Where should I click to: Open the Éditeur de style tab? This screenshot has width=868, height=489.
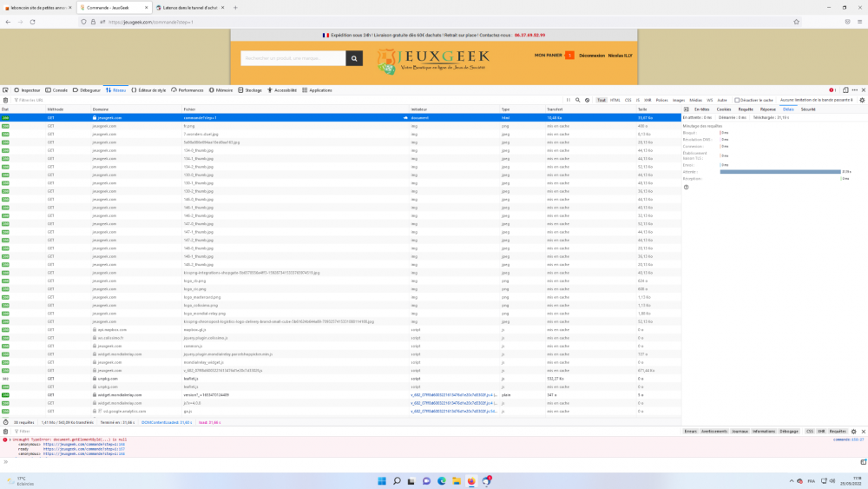click(149, 90)
